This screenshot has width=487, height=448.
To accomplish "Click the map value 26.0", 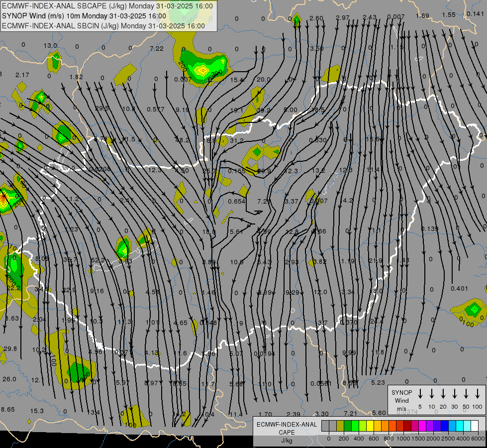I will pos(9,379).
